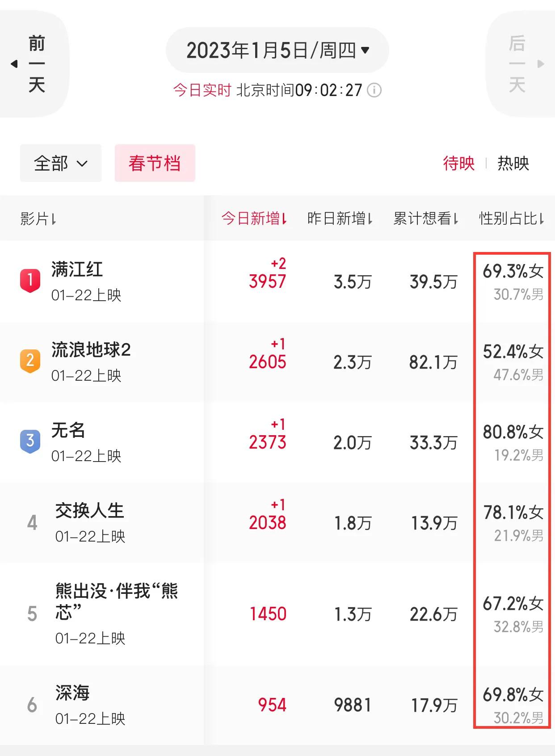The width and height of the screenshot is (555, 756).
Task: Sort by 影片 column header
Action: tap(38, 218)
